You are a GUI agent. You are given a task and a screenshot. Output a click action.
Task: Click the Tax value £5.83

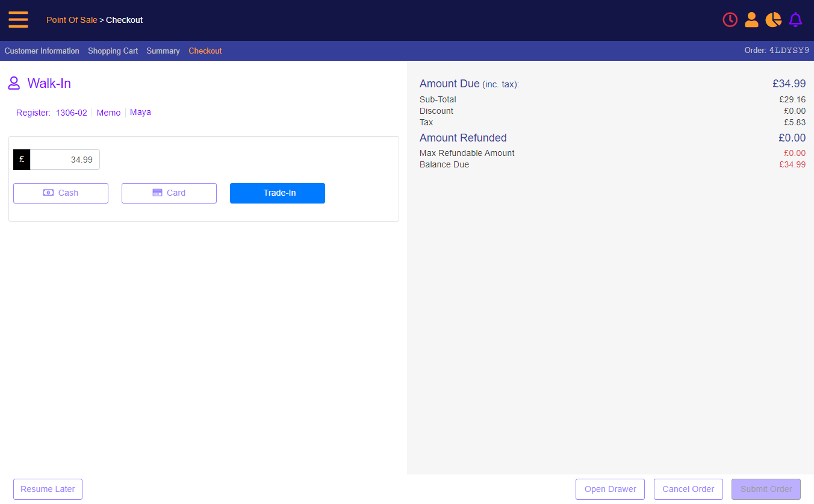click(795, 123)
